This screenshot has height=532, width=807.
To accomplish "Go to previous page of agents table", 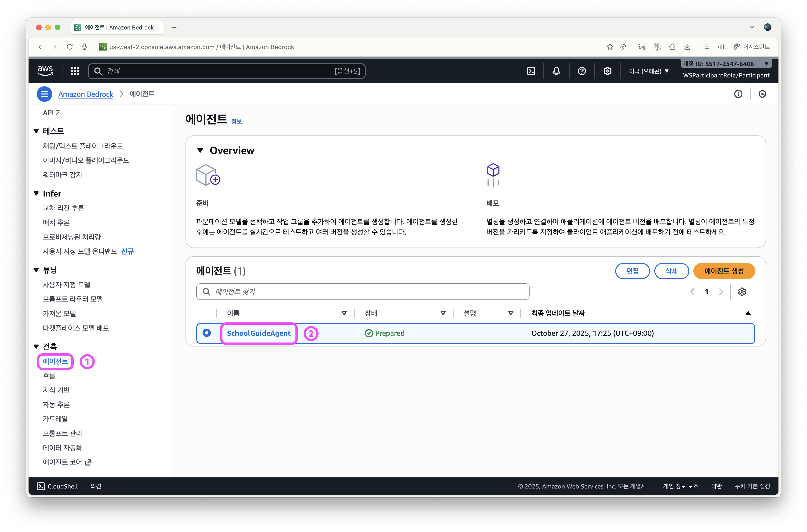I will [692, 292].
